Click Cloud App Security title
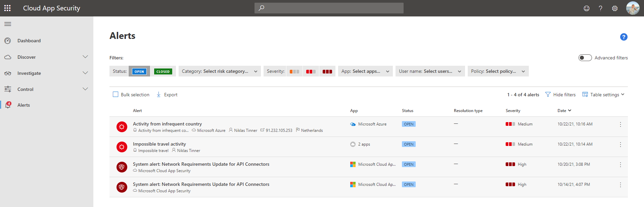The width and height of the screenshot is (644, 207). pyautogui.click(x=52, y=8)
